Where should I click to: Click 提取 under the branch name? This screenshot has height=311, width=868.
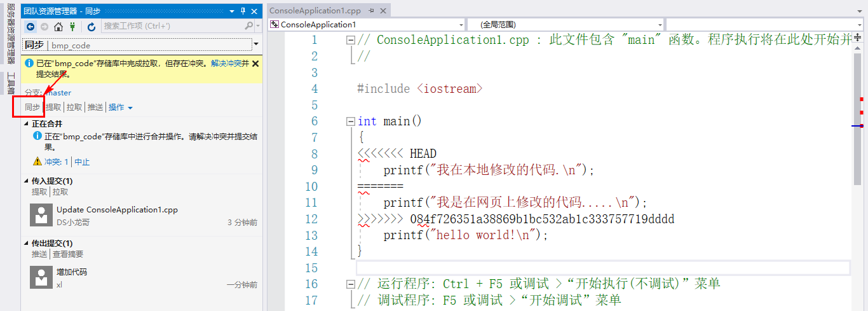point(53,107)
